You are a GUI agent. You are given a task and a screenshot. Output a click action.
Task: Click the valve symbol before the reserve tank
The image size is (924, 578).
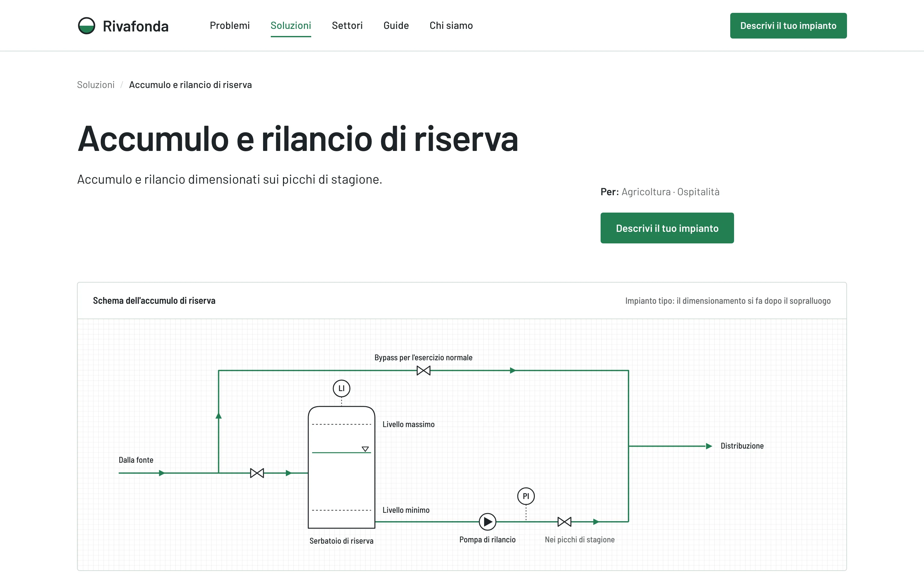257,473
